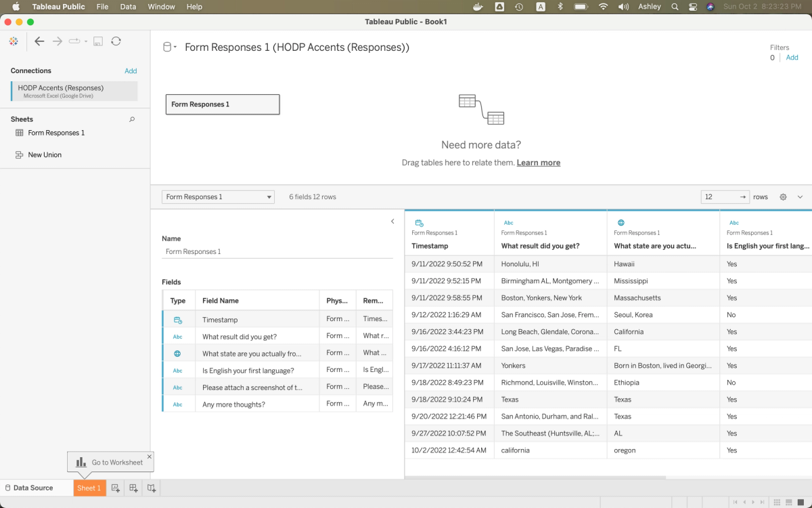Click the show tabs square icon in status bar
The width and height of the screenshot is (812, 508).
[x=800, y=502]
